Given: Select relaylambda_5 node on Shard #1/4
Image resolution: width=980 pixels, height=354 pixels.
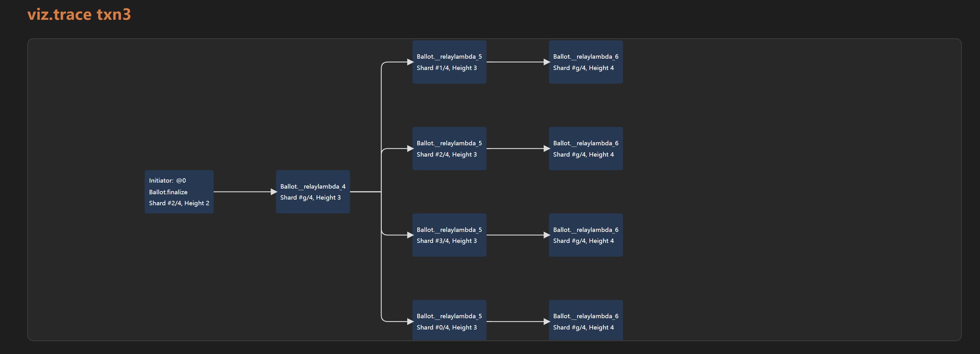Looking at the screenshot, I should [x=449, y=62].
